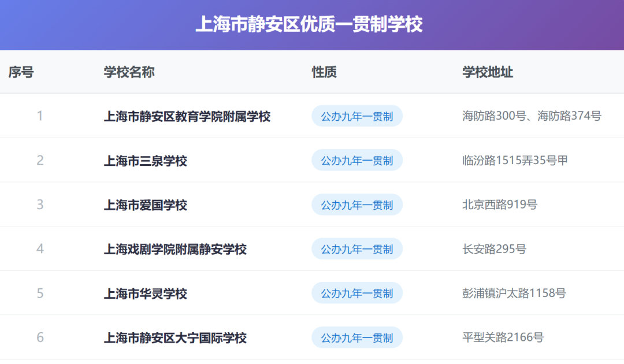Click the 性质 column header
624x364 pixels.
[324, 72]
